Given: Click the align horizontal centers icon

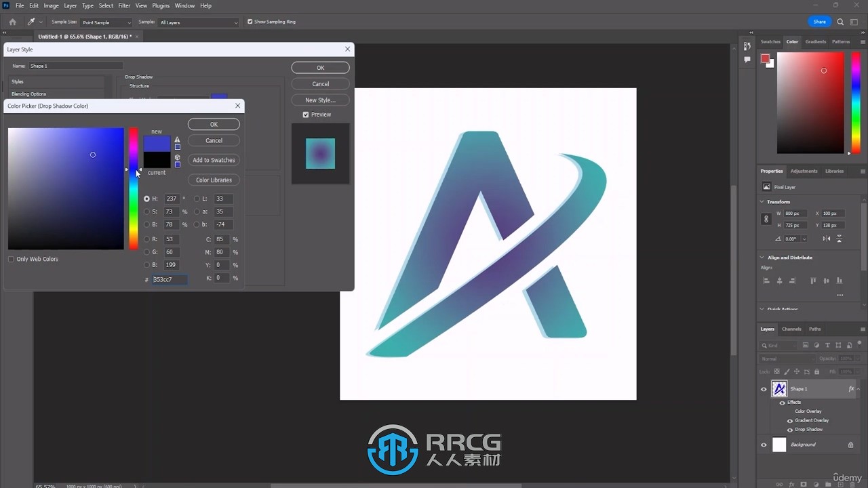Looking at the screenshot, I should pyautogui.click(x=779, y=281).
